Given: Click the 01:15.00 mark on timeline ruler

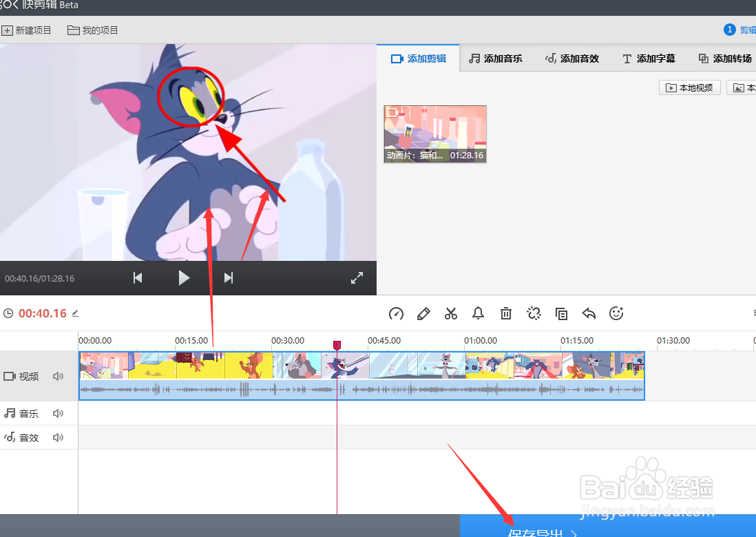Looking at the screenshot, I should pyautogui.click(x=577, y=340).
